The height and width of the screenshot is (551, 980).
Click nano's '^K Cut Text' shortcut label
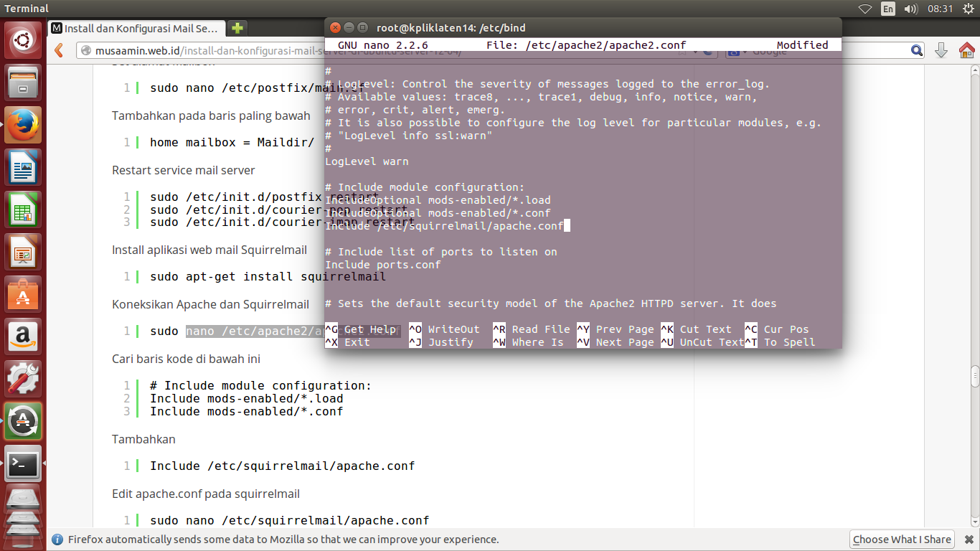[x=696, y=329]
